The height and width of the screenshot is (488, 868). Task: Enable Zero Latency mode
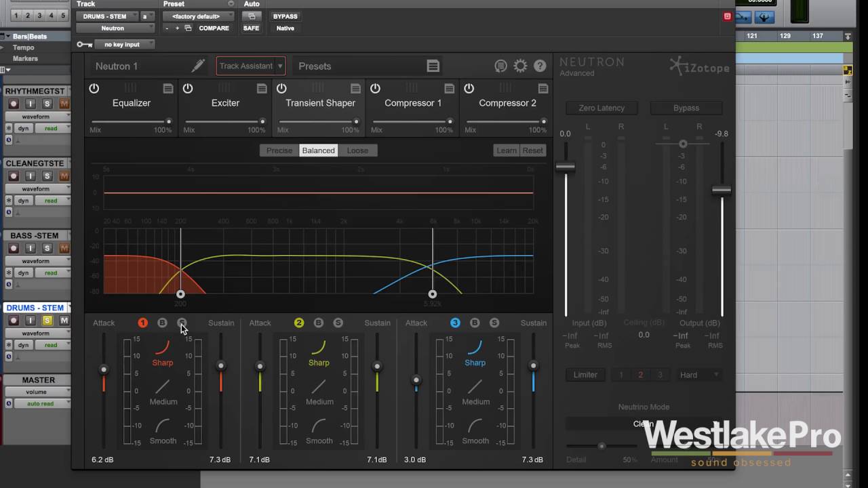(601, 108)
